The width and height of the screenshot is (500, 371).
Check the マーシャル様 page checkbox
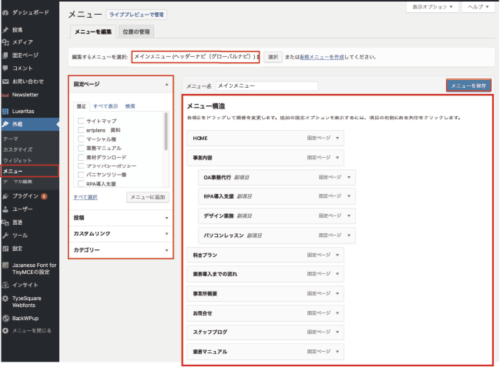(81, 139)
